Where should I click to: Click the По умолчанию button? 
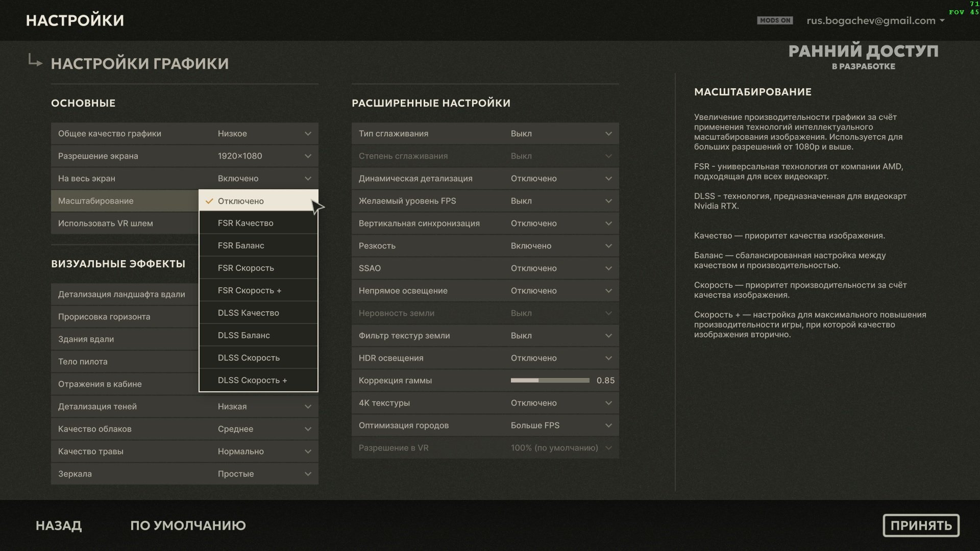coord(188,525)
